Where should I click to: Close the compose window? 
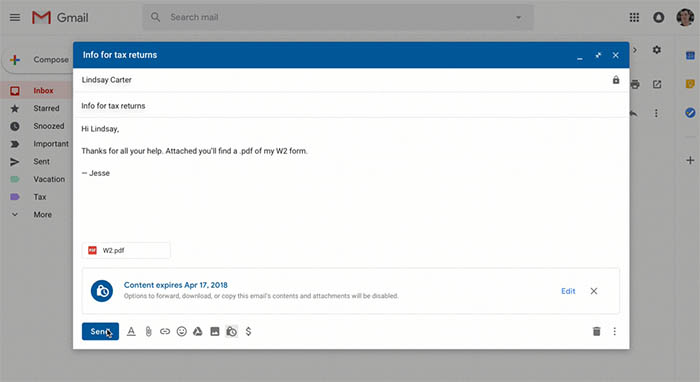click(x=616, y=55)
